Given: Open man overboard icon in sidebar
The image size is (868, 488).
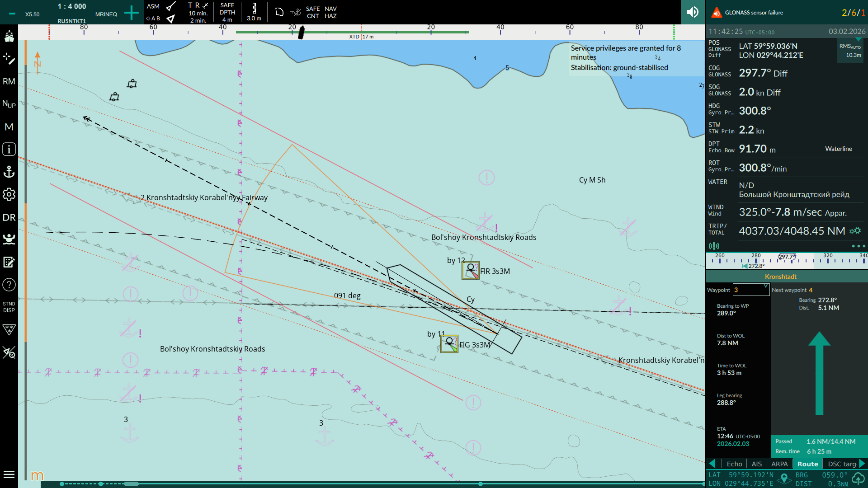Looking at the screenshot, I should click(9, 239).
